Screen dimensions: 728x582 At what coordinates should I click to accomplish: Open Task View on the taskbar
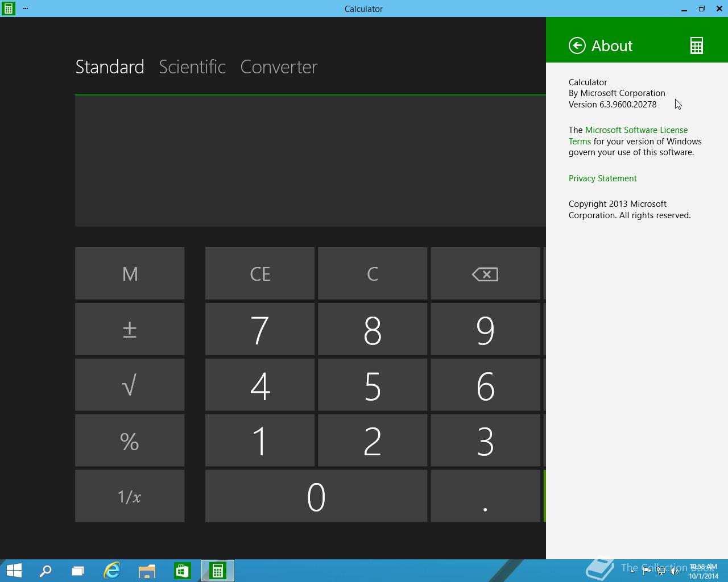click(x=78, y=571)
